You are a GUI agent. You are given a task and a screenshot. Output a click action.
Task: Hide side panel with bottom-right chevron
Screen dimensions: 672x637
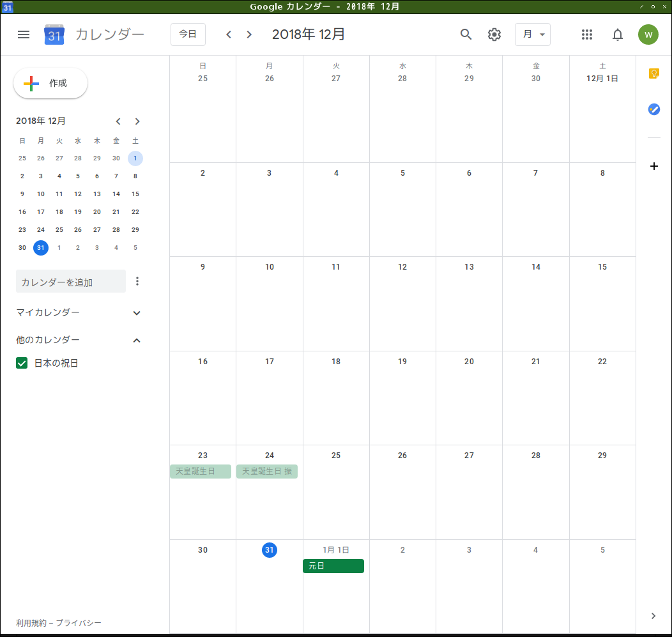pyautogui.click(x=653, y=616)
